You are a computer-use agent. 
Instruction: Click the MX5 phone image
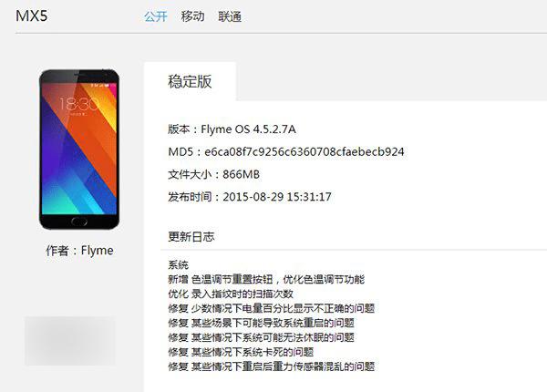point(79,150)
